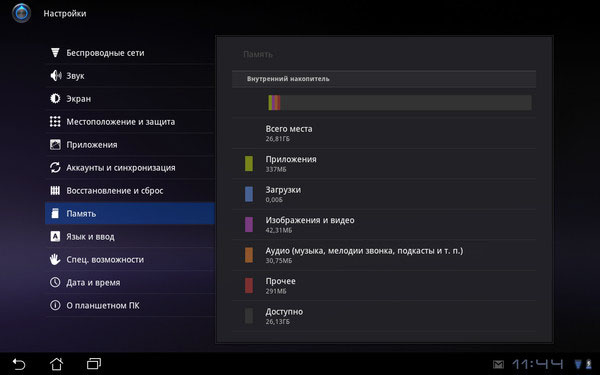Tap the battery status icon

click(589, 364)
